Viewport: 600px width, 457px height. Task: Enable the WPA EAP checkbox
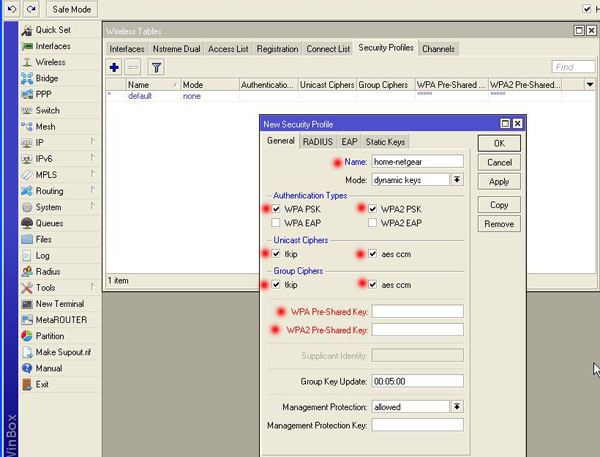(276, 223)
